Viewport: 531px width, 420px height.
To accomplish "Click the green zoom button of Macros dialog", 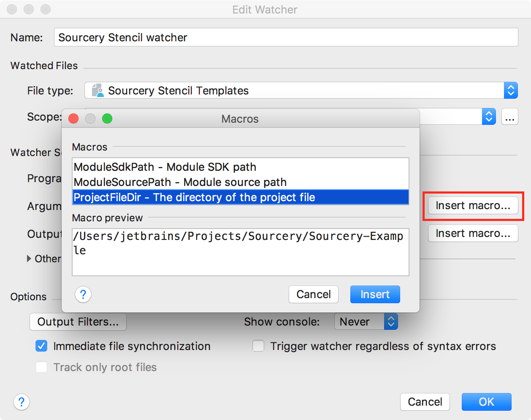I will [x=107, y=118].
